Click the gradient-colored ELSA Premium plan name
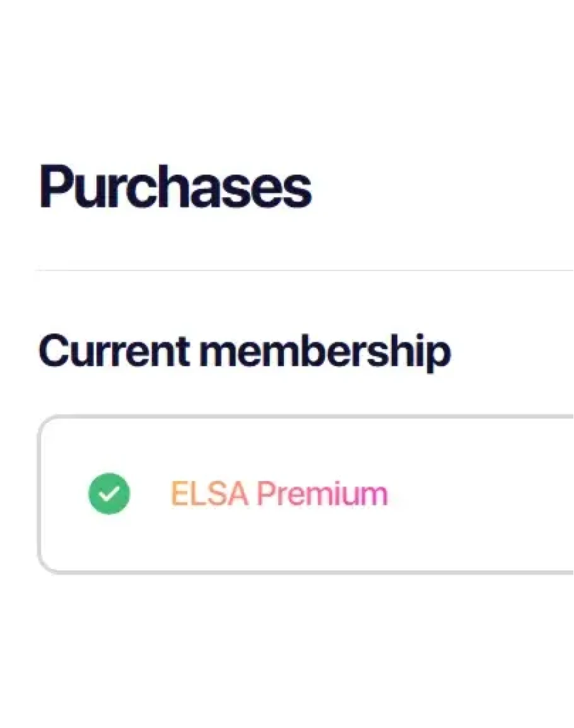The width and height of the screenshot is (574, 728). point(279,494)
